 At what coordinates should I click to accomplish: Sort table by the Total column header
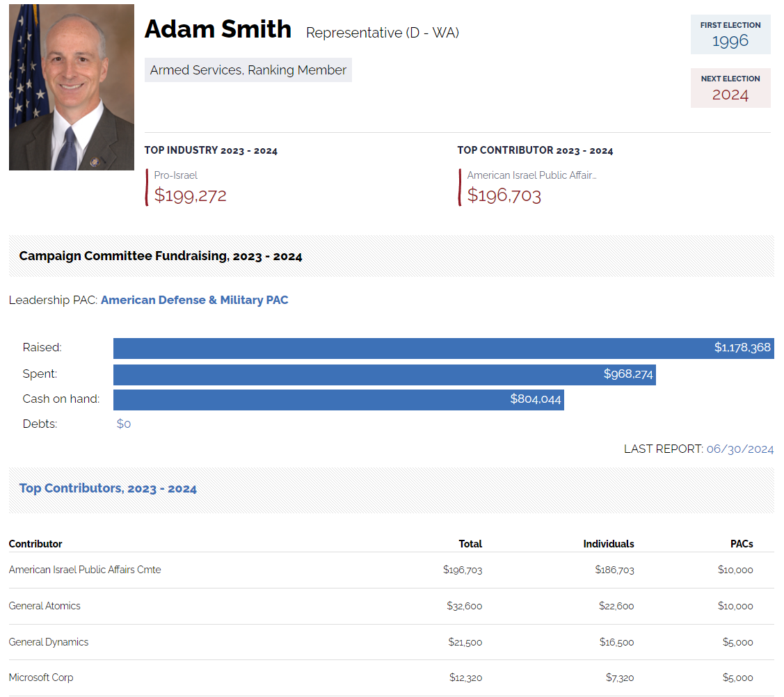pos(470,544)
